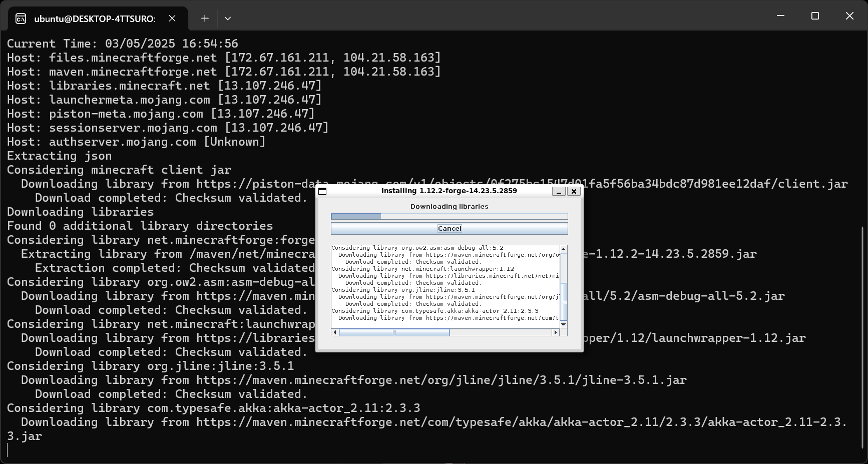Click the installer log scroll left arrow
The width and height of the screenshot is (868, 464).
tap(335, 332)
